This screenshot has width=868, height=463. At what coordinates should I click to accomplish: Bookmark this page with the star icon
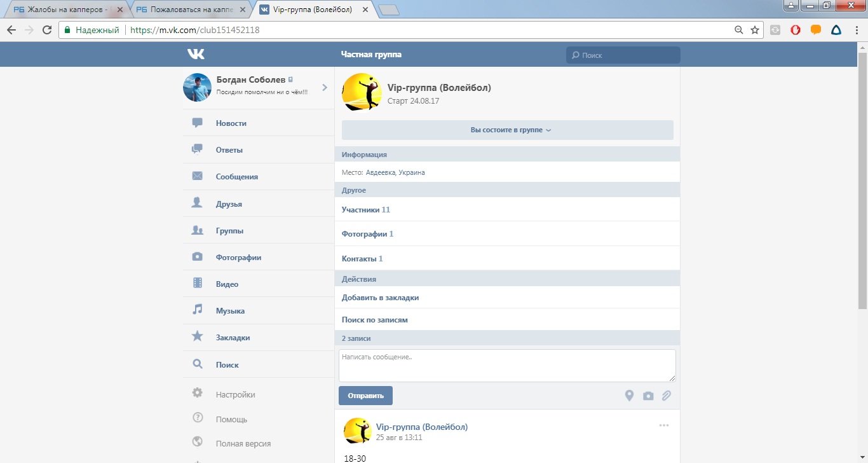(x=755, y=30)
